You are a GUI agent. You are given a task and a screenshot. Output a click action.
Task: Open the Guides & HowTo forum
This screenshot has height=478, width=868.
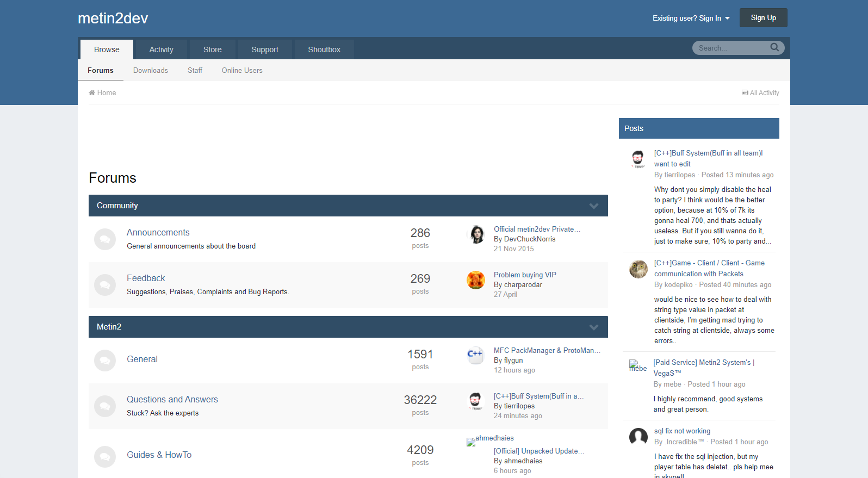click(159, 455)
